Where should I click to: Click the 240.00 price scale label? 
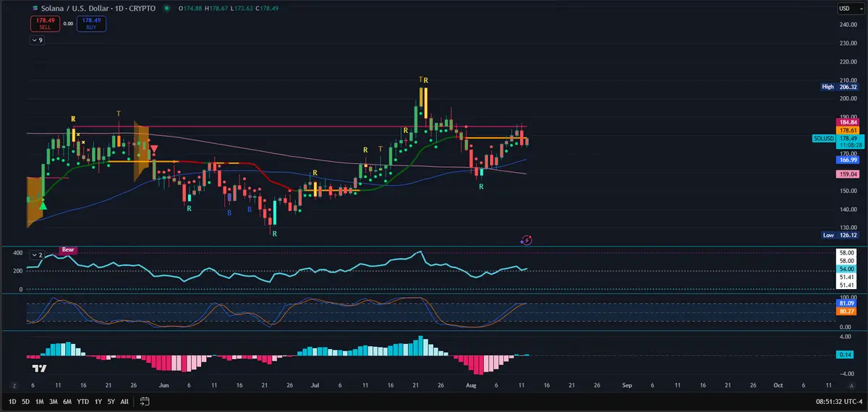point(847,25)
